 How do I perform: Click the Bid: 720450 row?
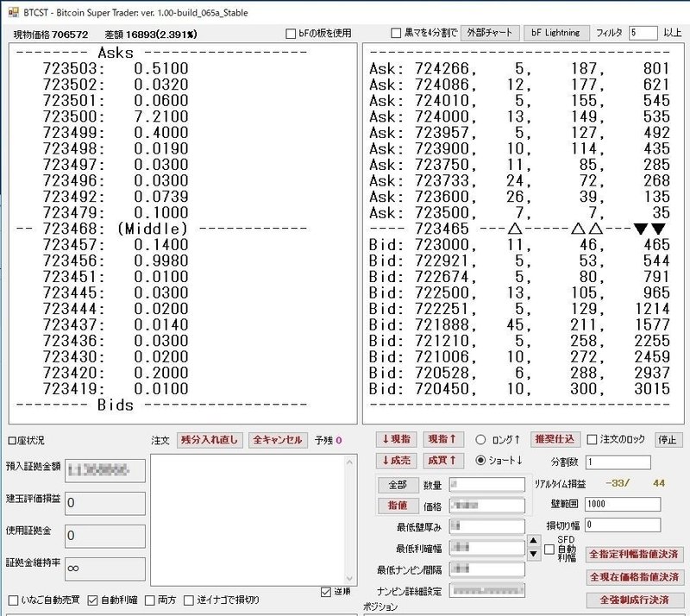pos(520,389)
